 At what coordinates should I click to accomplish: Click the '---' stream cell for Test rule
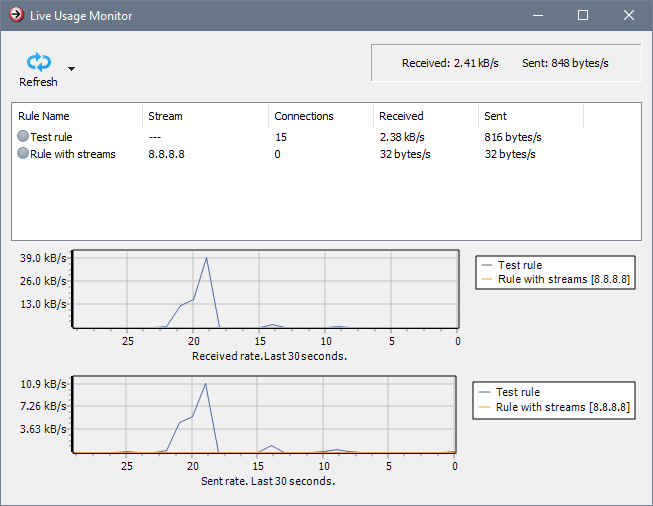coord(155,137)
